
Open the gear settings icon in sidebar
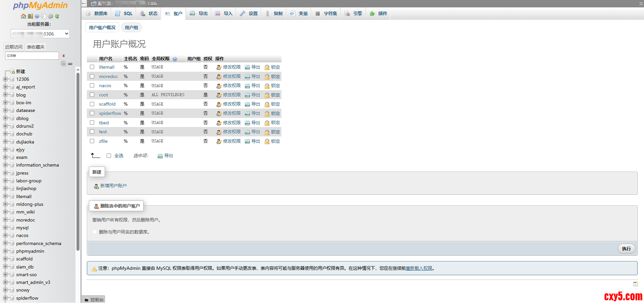coord(50,16)
